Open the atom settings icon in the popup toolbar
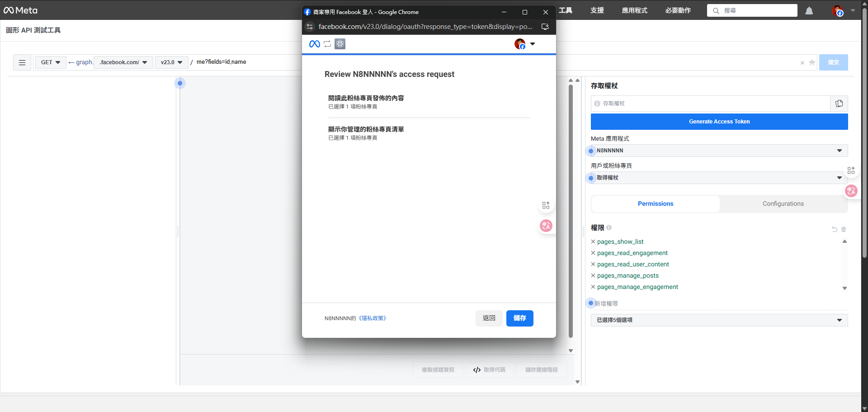Image resolution: width=868 pixels, height=412 pixels. [340, 44]
